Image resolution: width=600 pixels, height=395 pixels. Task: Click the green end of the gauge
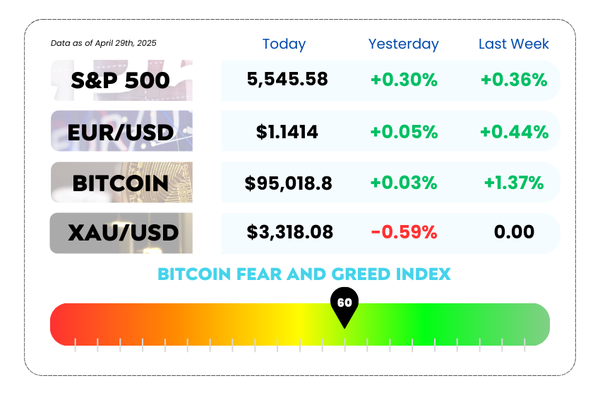click(x=536, y=325)
